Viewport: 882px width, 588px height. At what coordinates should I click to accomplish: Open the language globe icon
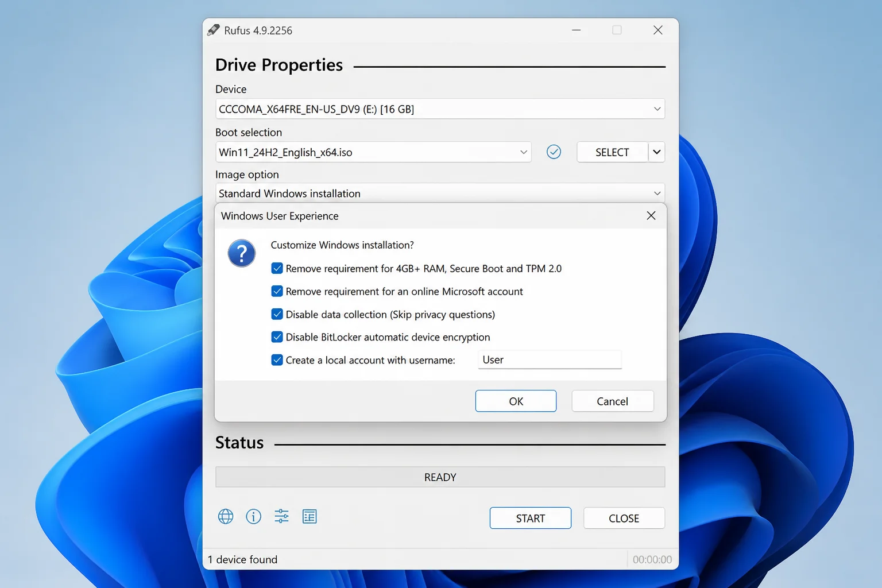[x=226, y=516]
